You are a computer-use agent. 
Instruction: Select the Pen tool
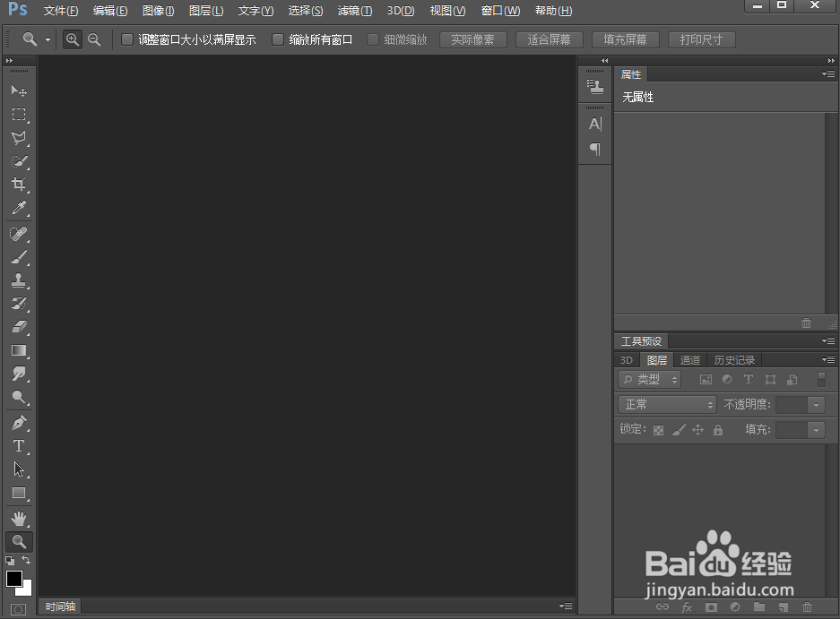pos(19,423)
